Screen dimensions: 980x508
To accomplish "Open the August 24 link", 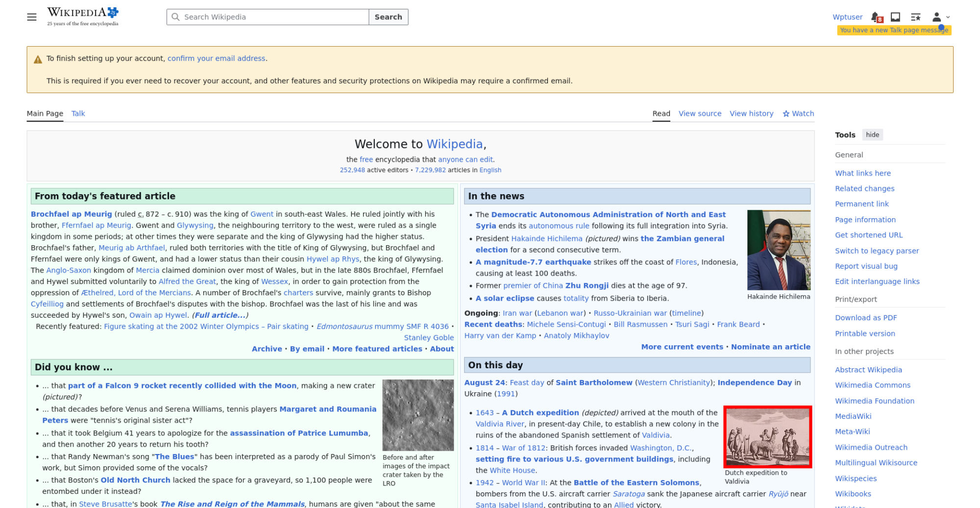I will click(x=485, y=383).
